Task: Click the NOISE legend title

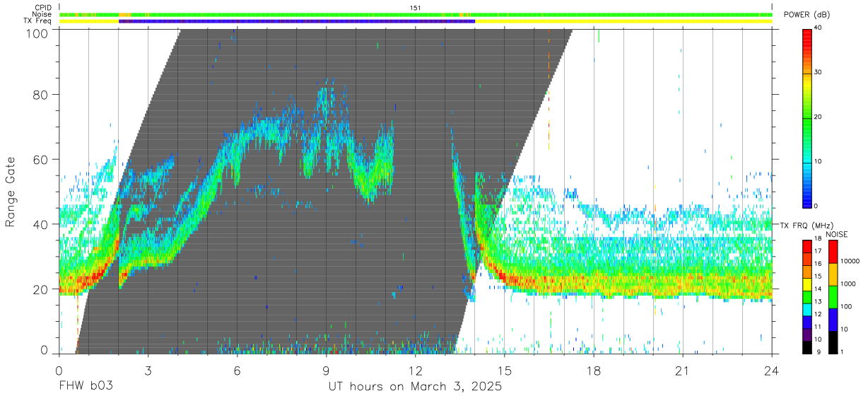Action: pos(838,234)
